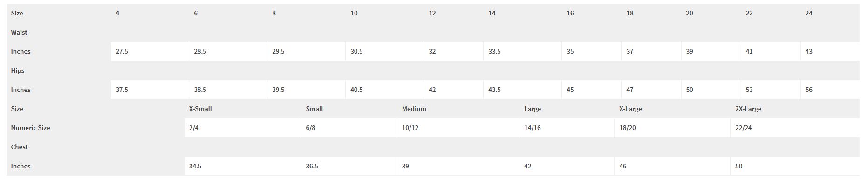Click the Chest row label
Viewport: 868px width, 181px height.
19,147
